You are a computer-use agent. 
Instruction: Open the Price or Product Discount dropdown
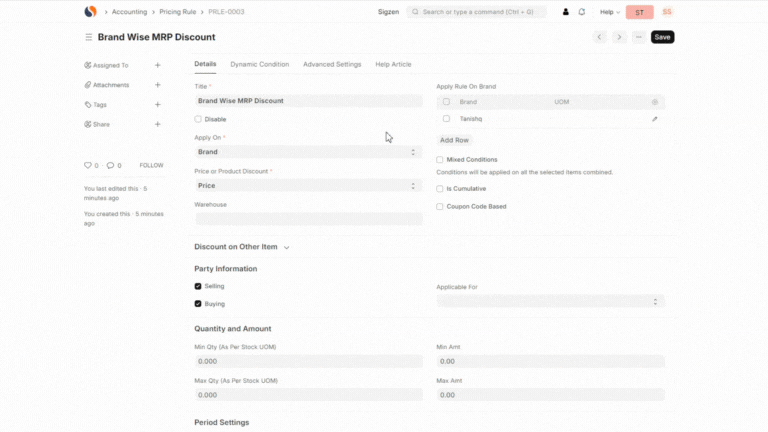[308, 185]
